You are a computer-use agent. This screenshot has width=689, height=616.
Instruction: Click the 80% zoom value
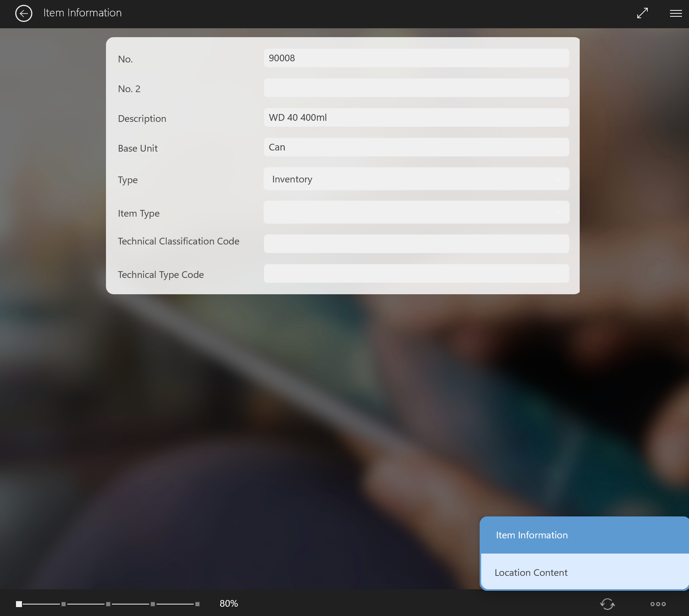click(x=229, y=603)
